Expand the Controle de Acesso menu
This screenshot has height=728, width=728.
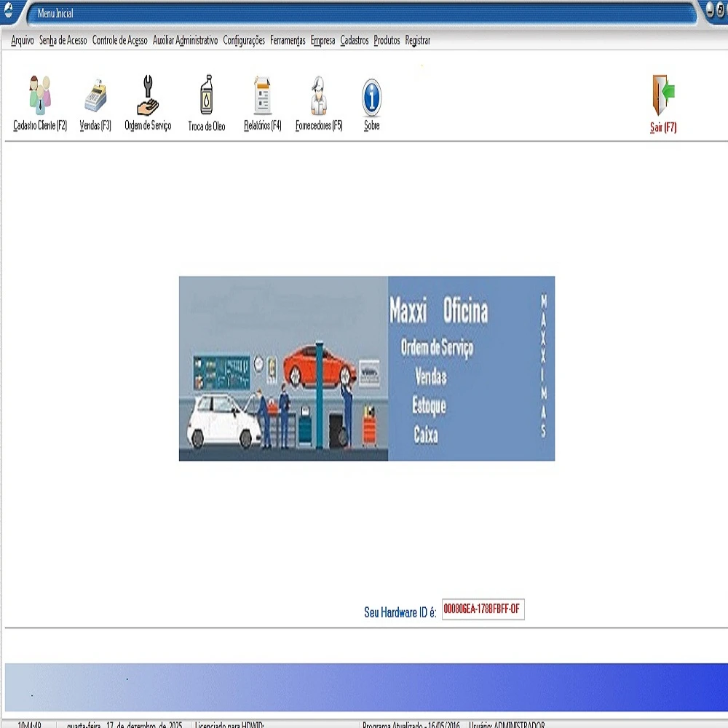120,41
